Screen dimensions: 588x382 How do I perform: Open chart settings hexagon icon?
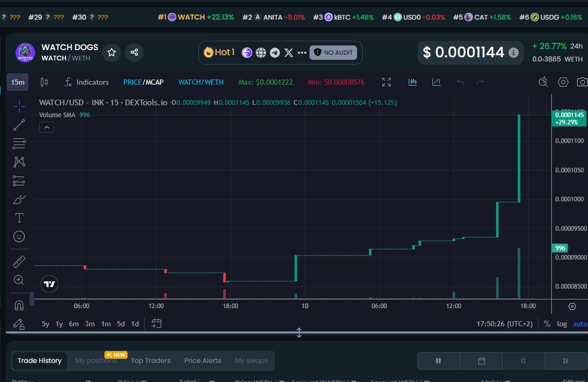(563, 82)
